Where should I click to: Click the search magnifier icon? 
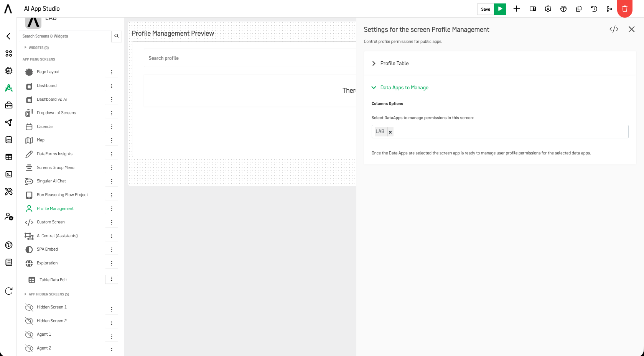point(117,36)
